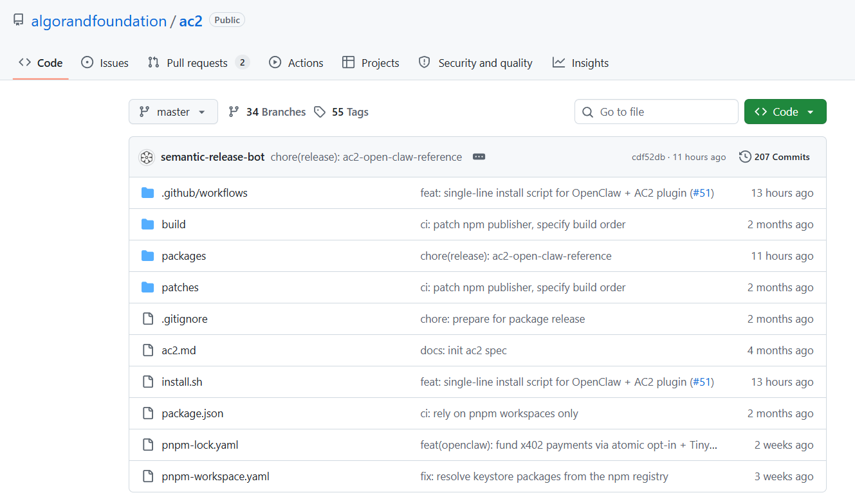Open the ac2.md file
Viewport: 855px width, 504px height.
coord(179,350)
